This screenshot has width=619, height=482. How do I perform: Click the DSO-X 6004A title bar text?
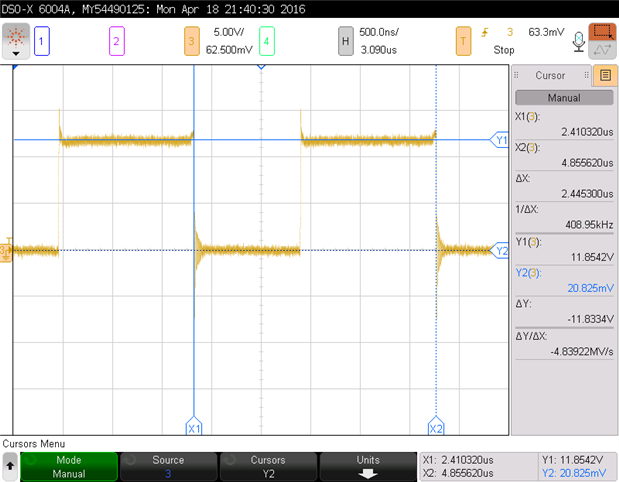coord(153,9)
